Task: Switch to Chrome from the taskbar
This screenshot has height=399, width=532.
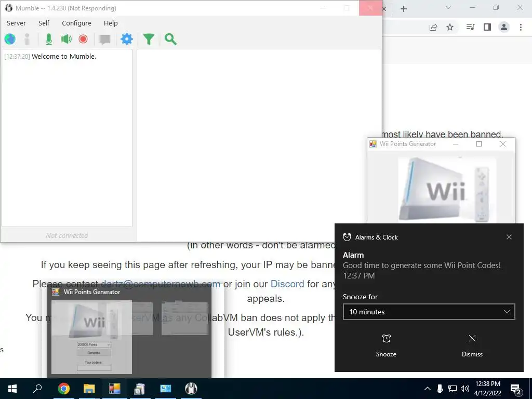Action: pyautogui.click(x=63, y=389)
